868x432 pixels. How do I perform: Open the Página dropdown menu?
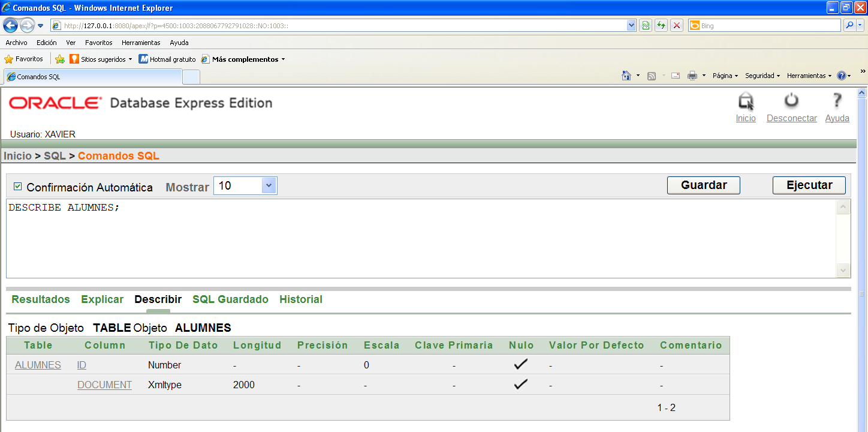pos(725,76)
